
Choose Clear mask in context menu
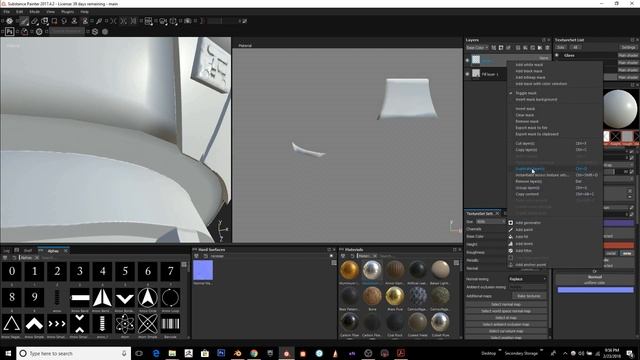click(x=524, y=115)
